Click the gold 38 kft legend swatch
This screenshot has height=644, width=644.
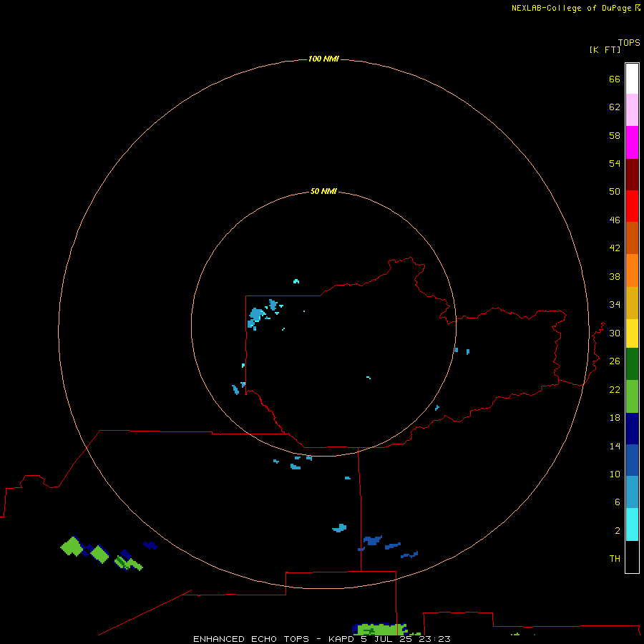click(x=632, y=303)
